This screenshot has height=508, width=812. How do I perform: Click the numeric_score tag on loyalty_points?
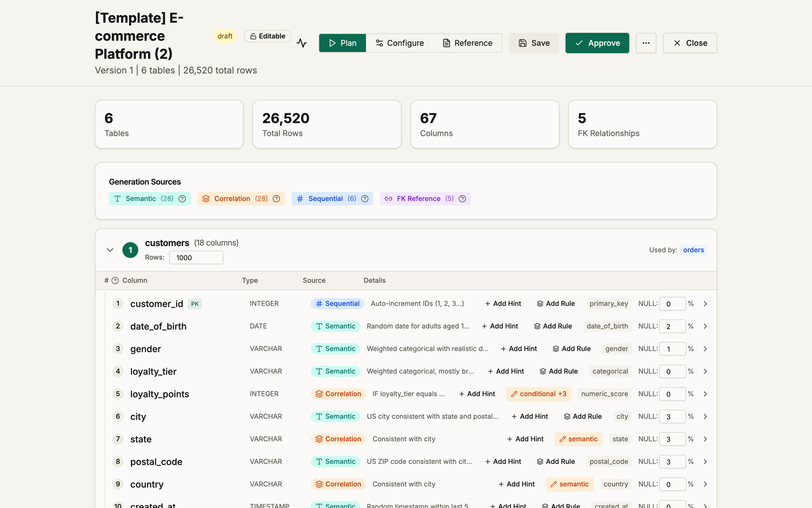(x=604, y=394)
